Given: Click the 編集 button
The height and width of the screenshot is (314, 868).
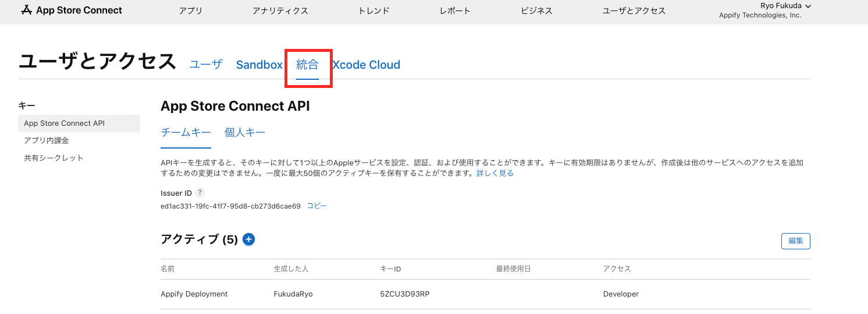Looking at the screenshot, I should click(x=795, y=241).
